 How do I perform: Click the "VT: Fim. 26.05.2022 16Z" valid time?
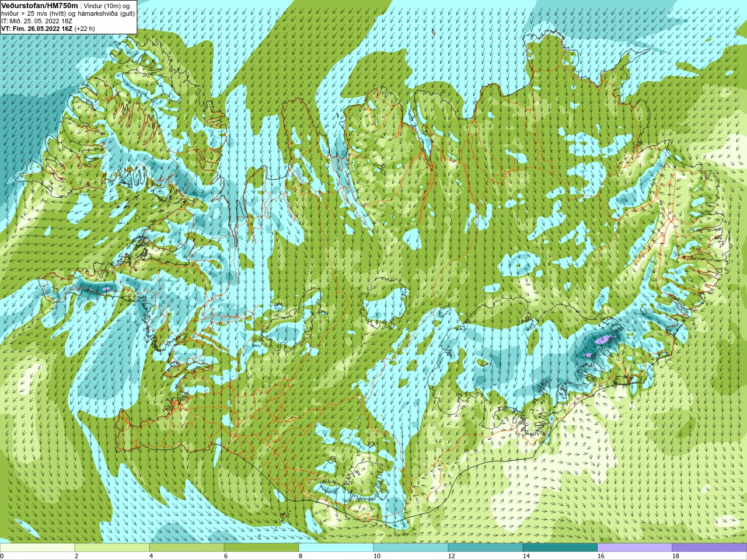[37, 29]
